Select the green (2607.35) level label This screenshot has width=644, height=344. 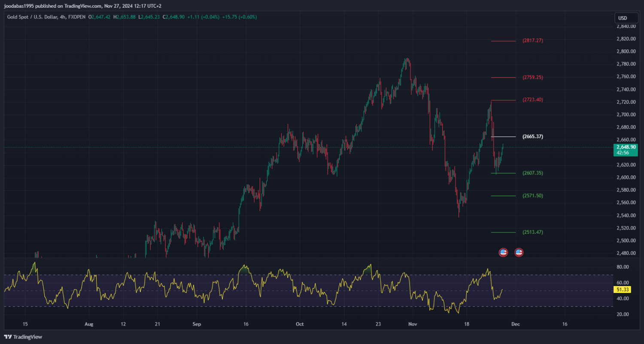533,173
